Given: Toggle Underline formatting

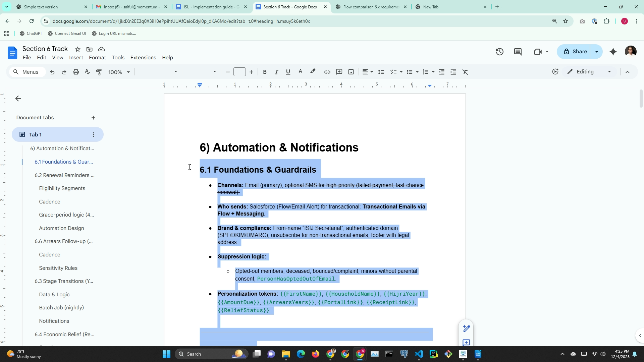Looking at the screenshot, I should (288, 72).
